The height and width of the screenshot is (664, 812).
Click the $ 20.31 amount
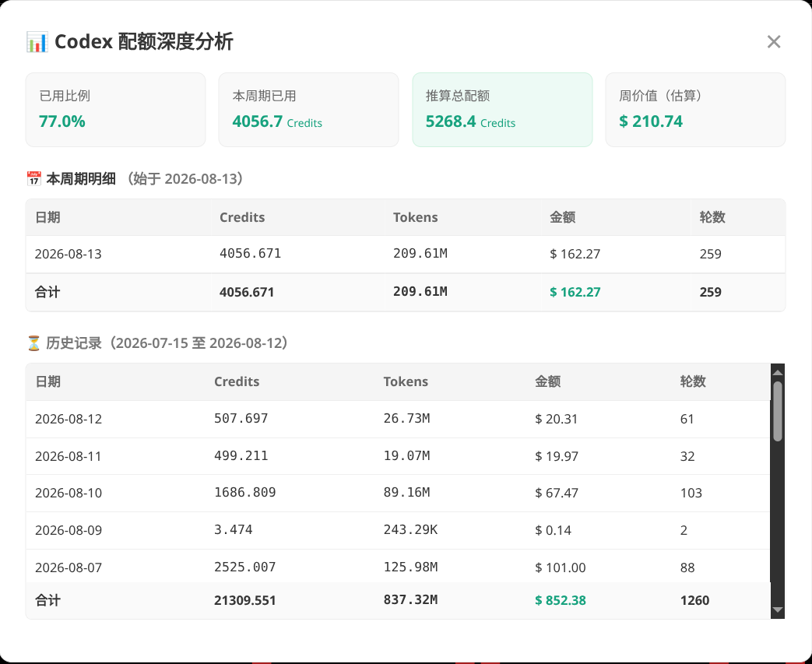point(556,419)
